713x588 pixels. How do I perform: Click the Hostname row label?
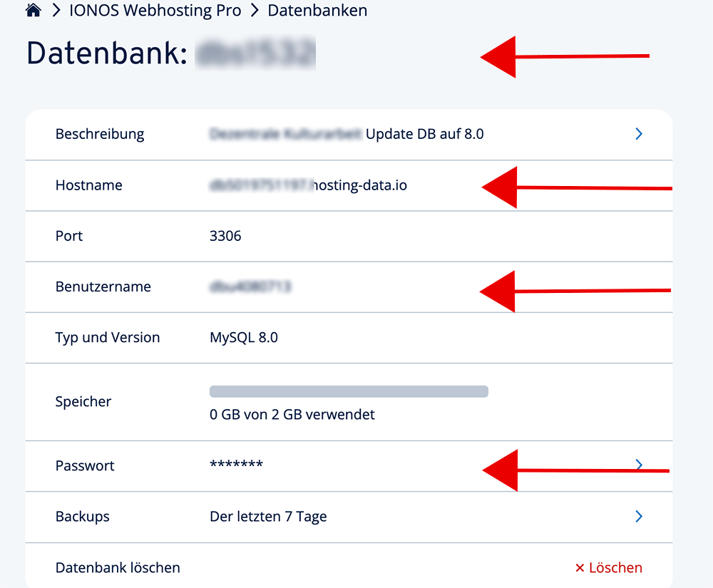tap(88, 185)
